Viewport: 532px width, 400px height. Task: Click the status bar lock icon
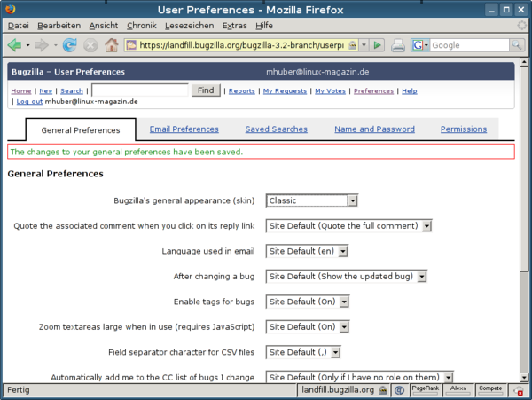pyautogui.click(x=383, y=390)
